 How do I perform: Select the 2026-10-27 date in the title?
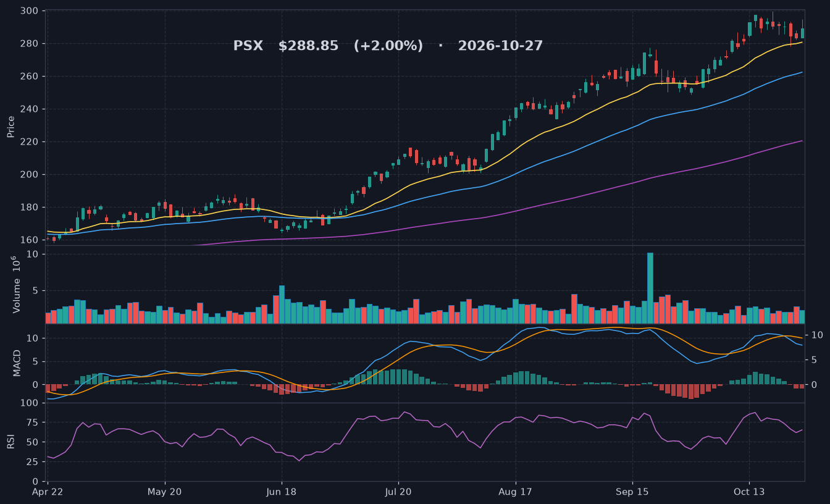500,46
